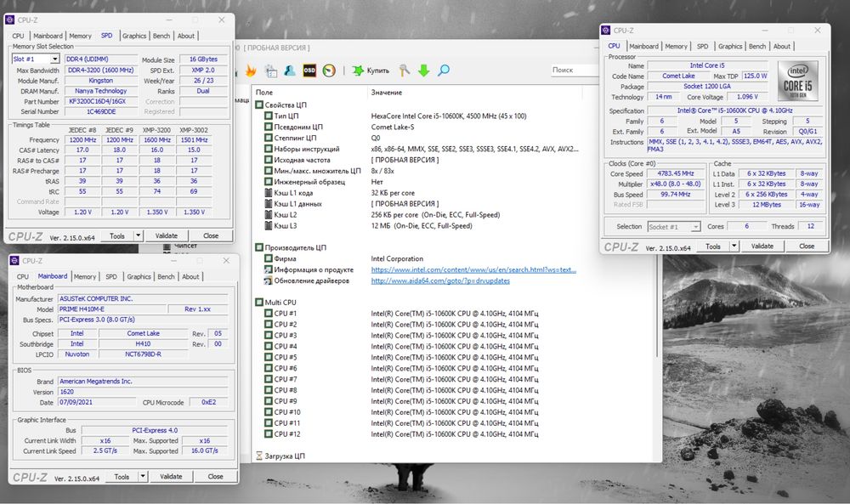
Task: Switch to Graphics tab in the SPD window
Action: tap(134, 36)
